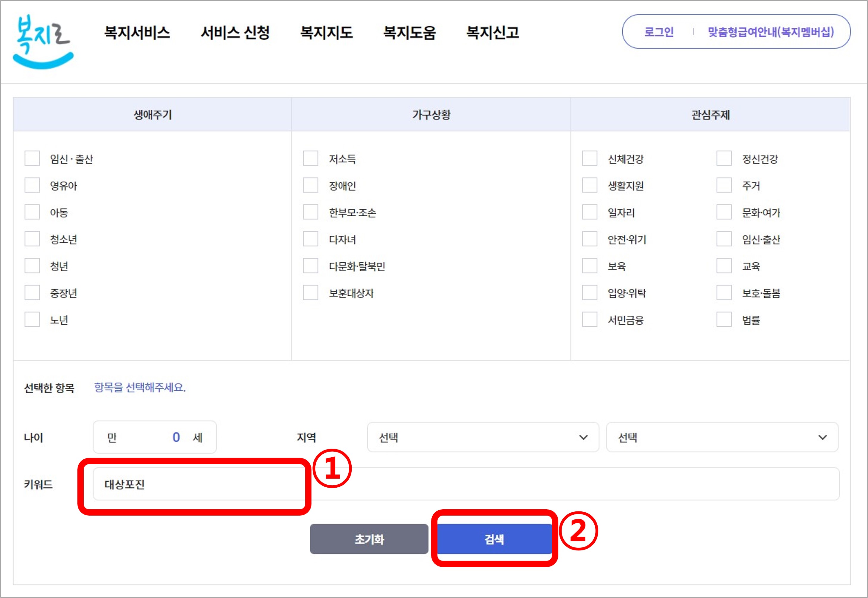Check the 청년 option

(x=32, y=266)
